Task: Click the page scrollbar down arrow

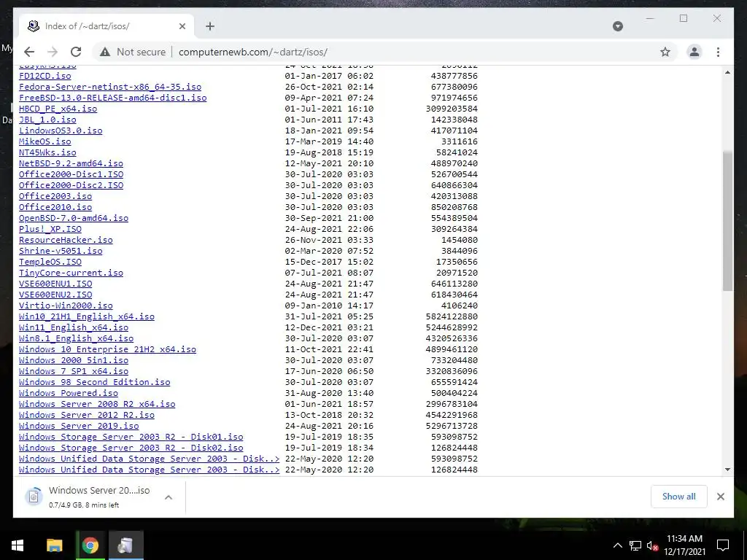Action: click(x=727, y=470)
